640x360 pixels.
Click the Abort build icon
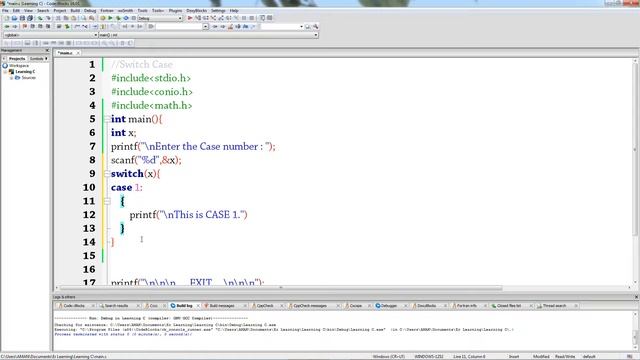133,18
